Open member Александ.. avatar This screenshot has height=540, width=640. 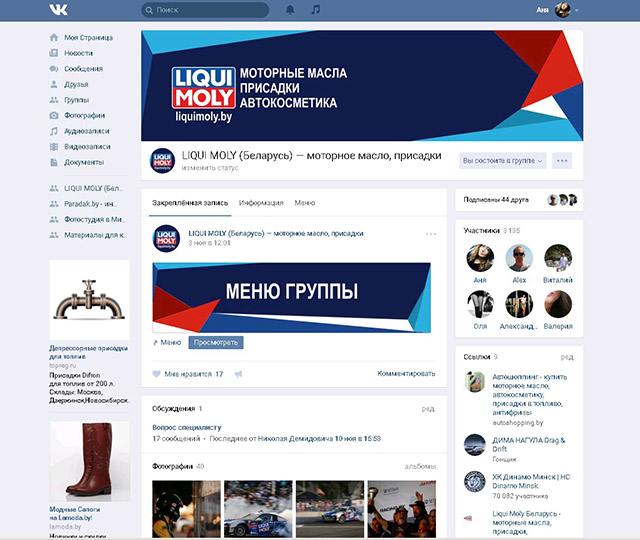[x=519, y=304]
